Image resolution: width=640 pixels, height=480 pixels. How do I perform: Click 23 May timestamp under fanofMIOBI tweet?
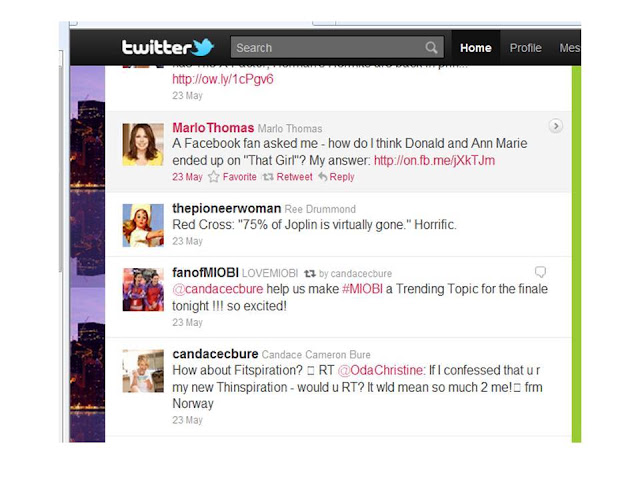click(187, 322)
